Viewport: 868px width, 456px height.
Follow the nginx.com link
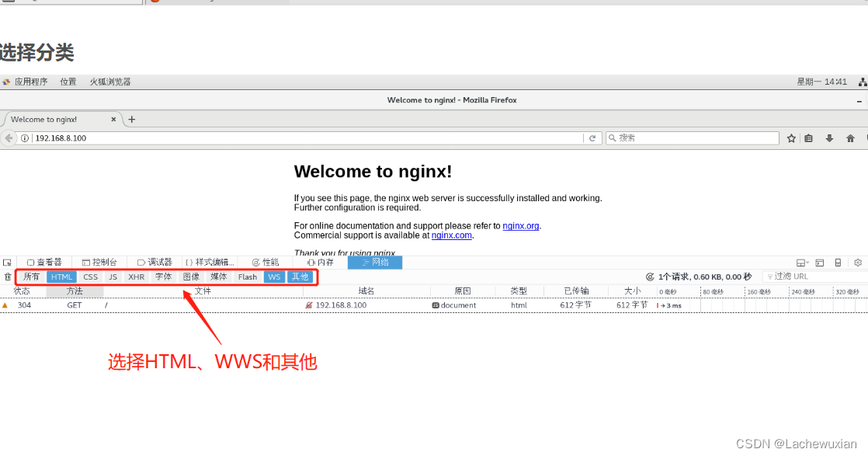(x=452, y=235)
